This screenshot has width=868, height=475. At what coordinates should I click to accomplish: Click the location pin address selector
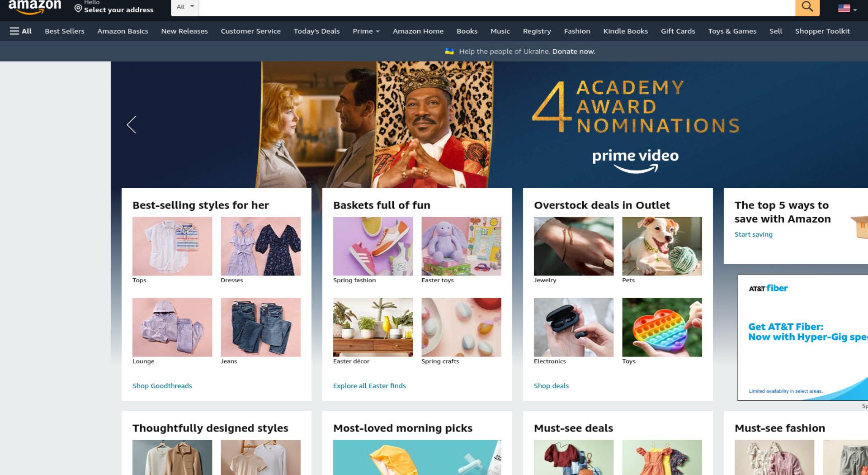point(114,7)
